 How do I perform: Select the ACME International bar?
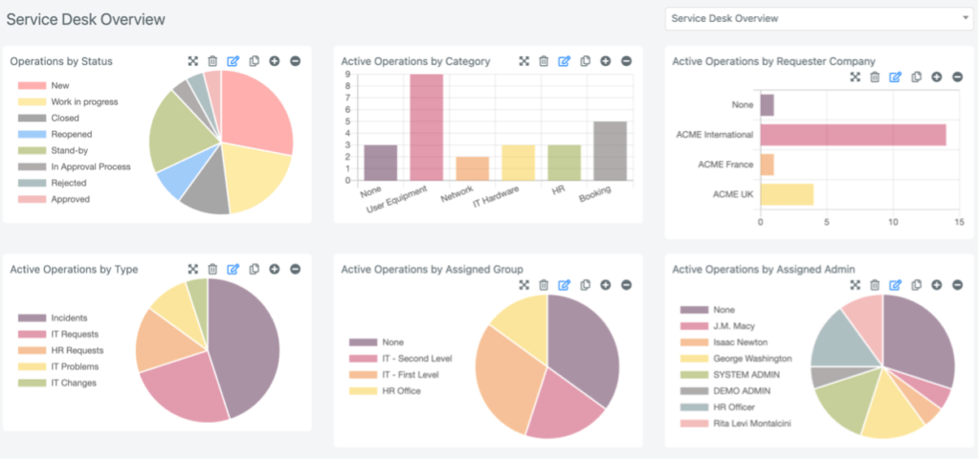point(853,135)
